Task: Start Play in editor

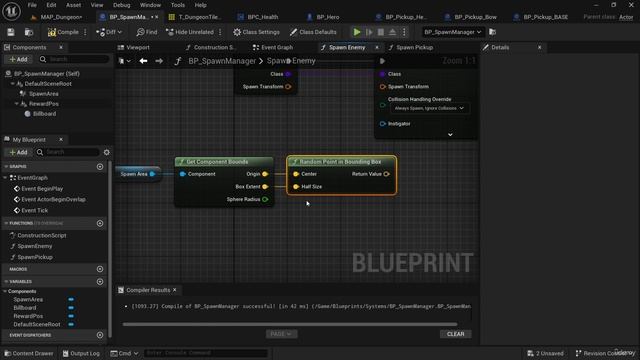Action: tap(357, 32)
